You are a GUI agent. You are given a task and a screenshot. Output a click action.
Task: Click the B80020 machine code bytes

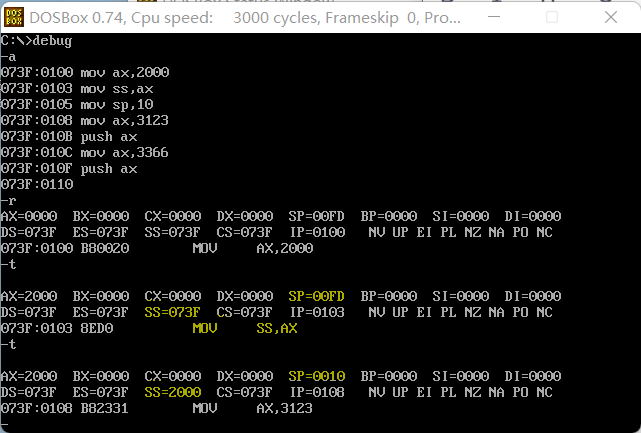105,248
